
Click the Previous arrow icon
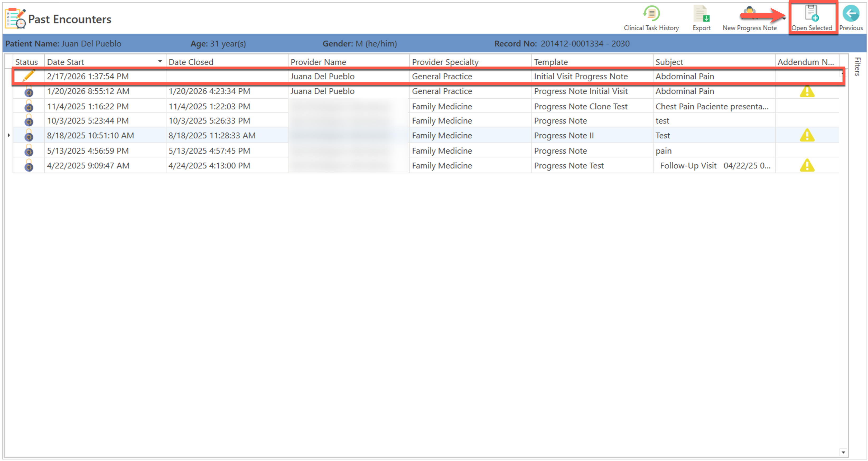point(851,14)
